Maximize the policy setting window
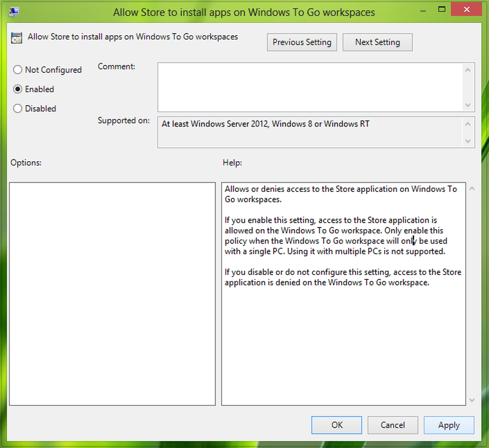This screenshot has width=489, height=448. [x=442, y=9]
